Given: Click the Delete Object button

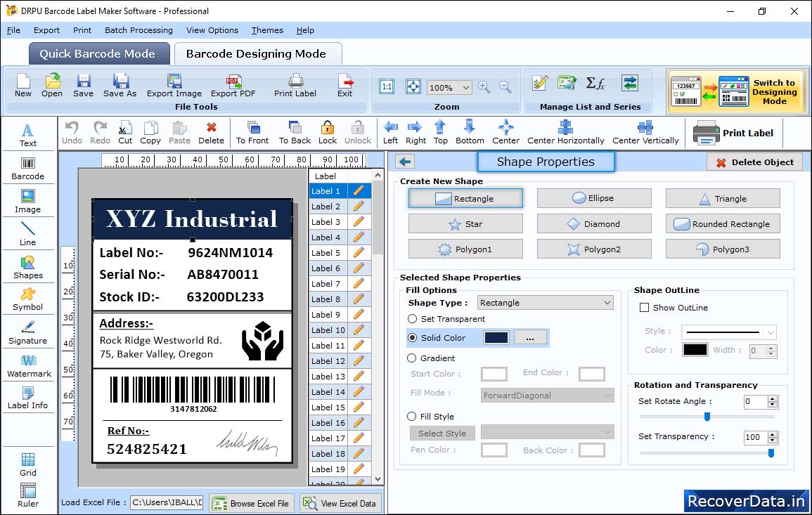Looking at the screenshot, I should [x=754, y=162].
